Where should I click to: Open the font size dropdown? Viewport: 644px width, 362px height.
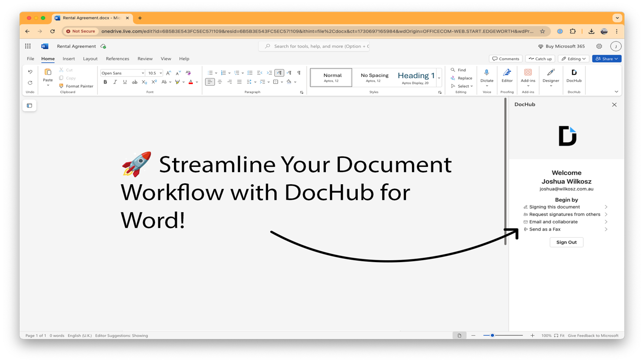click(x=160, y=73)
